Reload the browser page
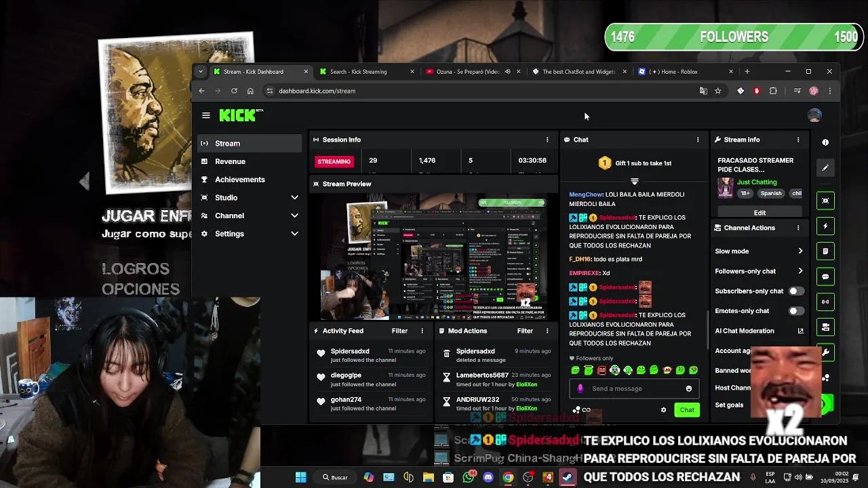 tap(234, 91)
